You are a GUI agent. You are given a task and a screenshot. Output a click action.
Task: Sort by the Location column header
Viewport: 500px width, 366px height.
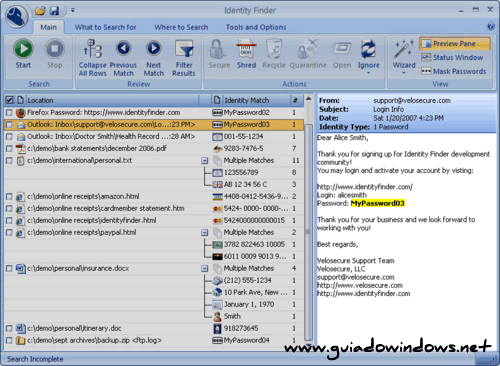point(113,100)
